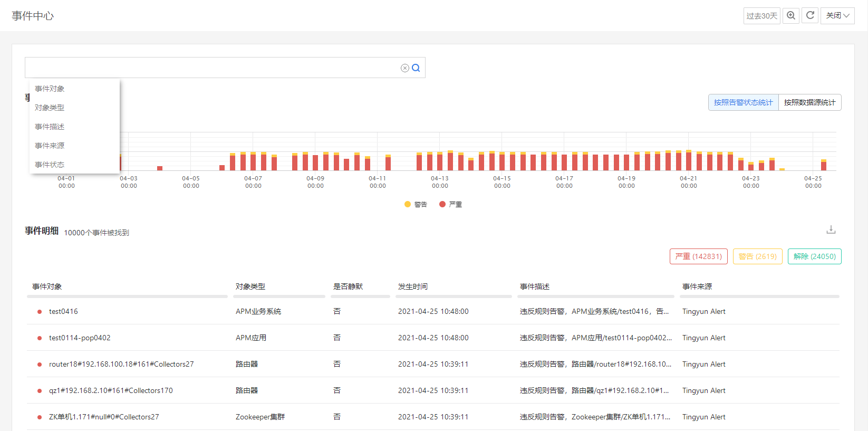Click the test0416 event description text
The height and width of the screenshot is (431, 868).
[x=594, y=311]
